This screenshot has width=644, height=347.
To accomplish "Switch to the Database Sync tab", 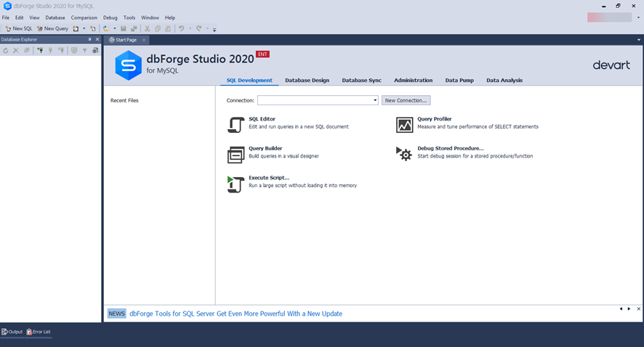I will (361, 81).
